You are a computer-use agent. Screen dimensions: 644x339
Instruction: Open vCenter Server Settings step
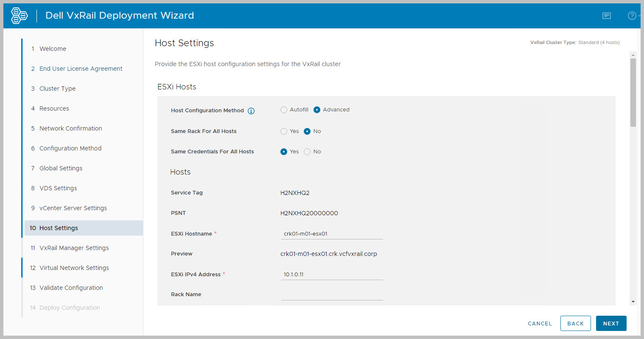coord(73,208)
